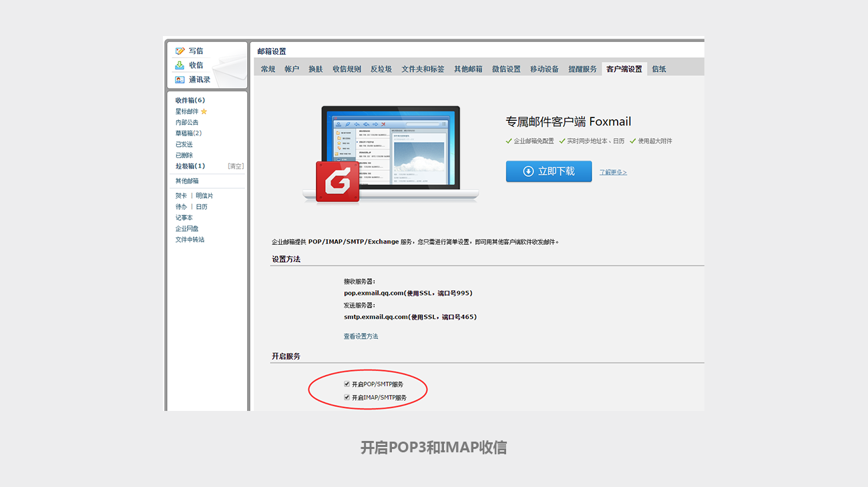Click the 写信 text label
Screen dimensions: 868x487
pyautogui.click(x=196, y=51)
